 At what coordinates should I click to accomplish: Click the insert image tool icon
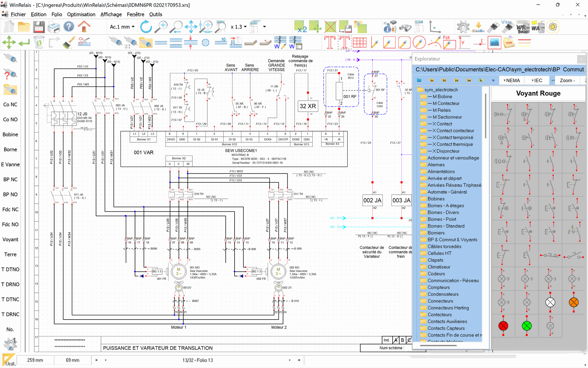pyautogui.click(x=494, y=42)
